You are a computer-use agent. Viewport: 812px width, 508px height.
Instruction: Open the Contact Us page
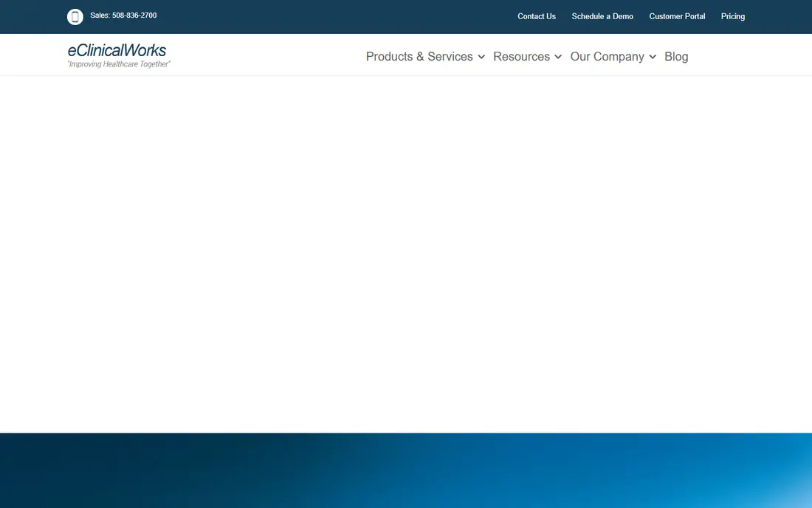point(537,16)
